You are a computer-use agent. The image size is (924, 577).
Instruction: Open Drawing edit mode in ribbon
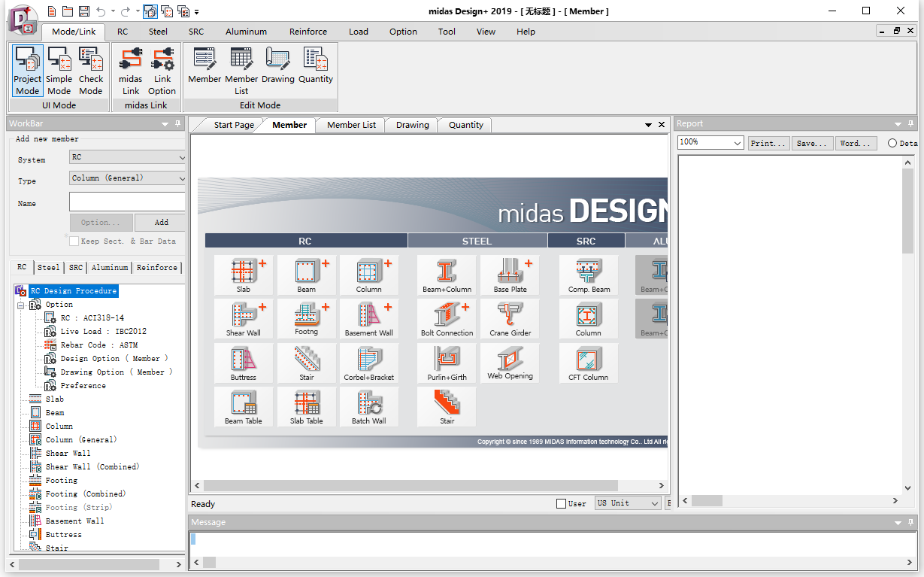coord(278,65)
